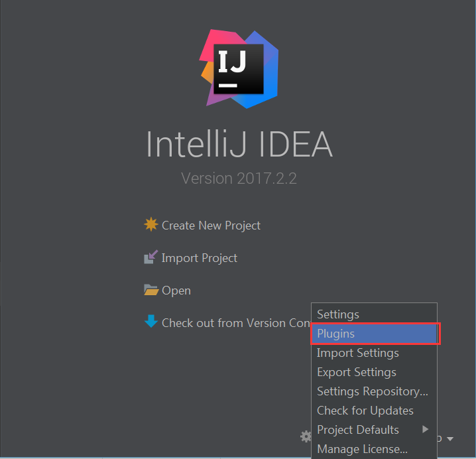Viewport: 476px width, 459px height.
Task: Open Check out from Version Control
Action: [236, 323]
